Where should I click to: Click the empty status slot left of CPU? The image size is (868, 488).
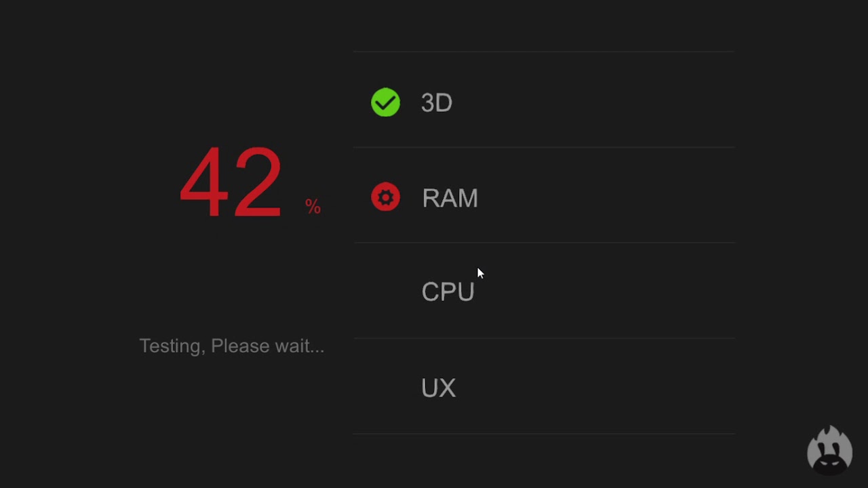[x=385, y=292]
